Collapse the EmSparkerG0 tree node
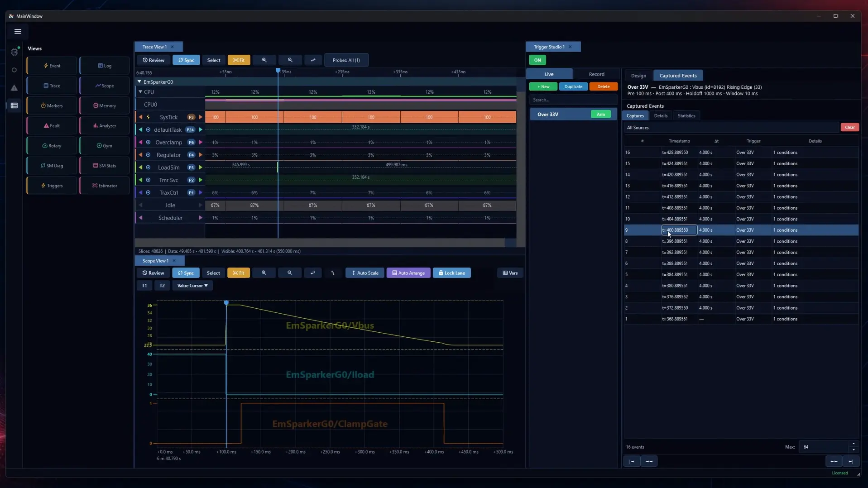 pos(139,82)
